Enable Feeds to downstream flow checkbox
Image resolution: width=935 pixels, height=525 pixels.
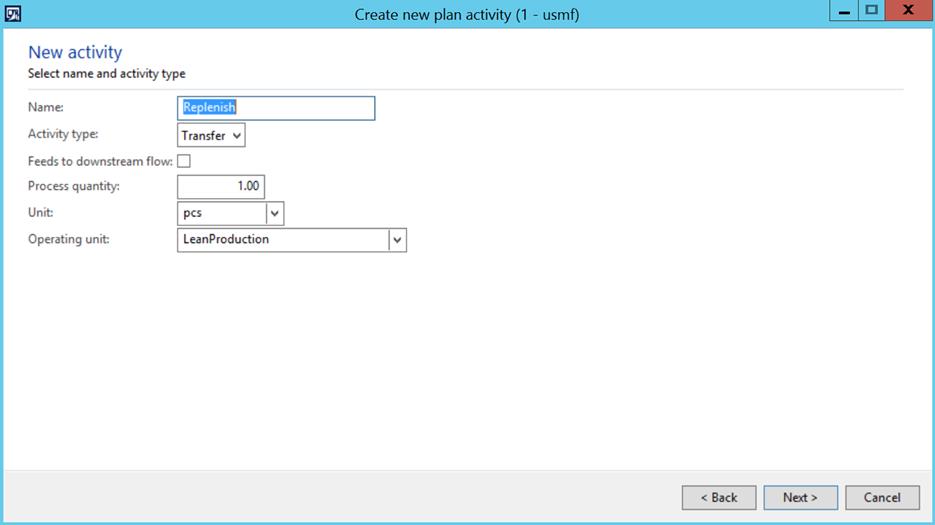tap(184, 161)
